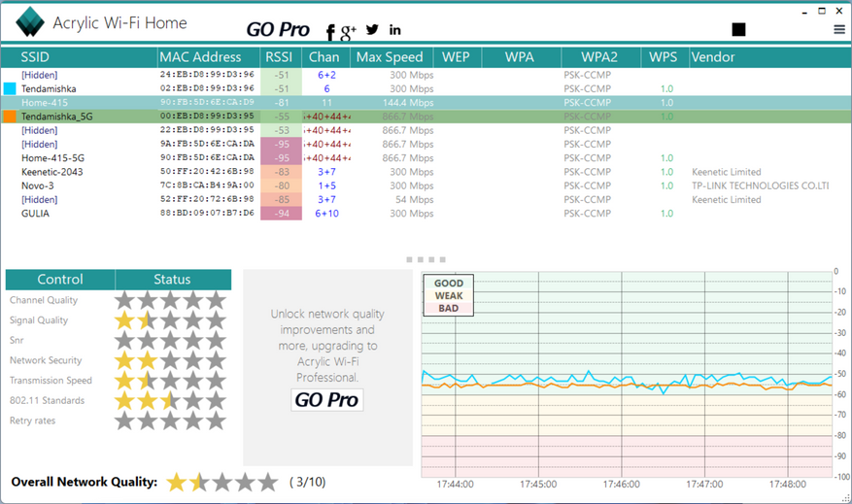
Task: Sort by MAC Address column header
Action: pyautogui.click(x=209, y=57)
